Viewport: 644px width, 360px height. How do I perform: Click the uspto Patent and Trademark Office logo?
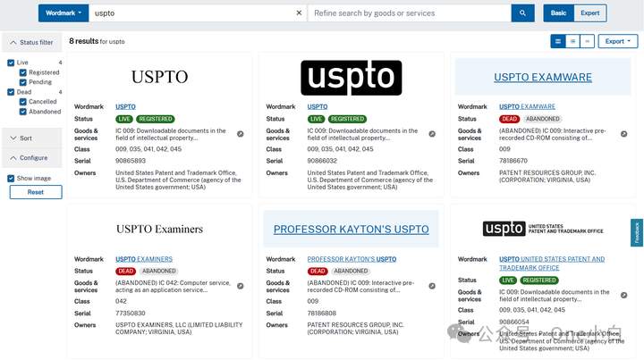point(543,229)
